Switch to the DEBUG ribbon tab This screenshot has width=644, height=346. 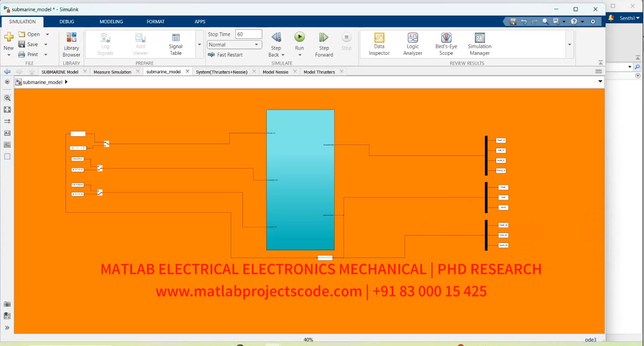66,21
